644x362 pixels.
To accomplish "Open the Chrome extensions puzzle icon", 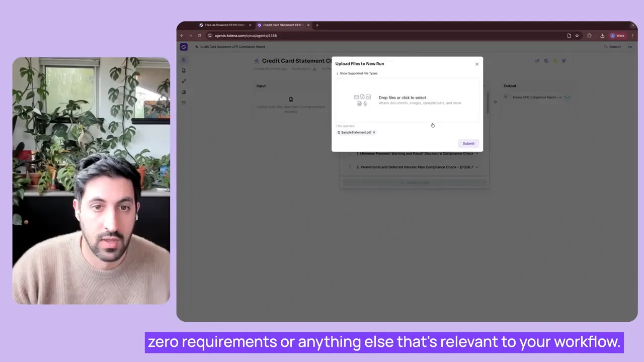I will (589, 35).
